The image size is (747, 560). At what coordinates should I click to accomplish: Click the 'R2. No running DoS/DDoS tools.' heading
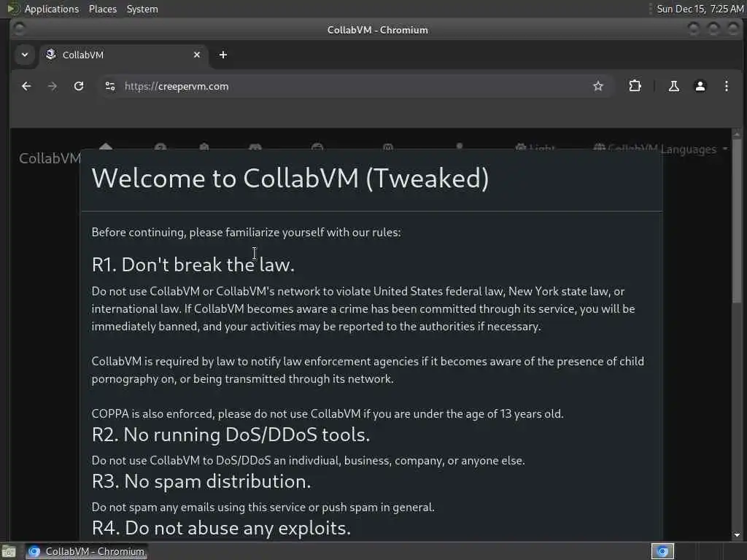(x=231, y=435)
